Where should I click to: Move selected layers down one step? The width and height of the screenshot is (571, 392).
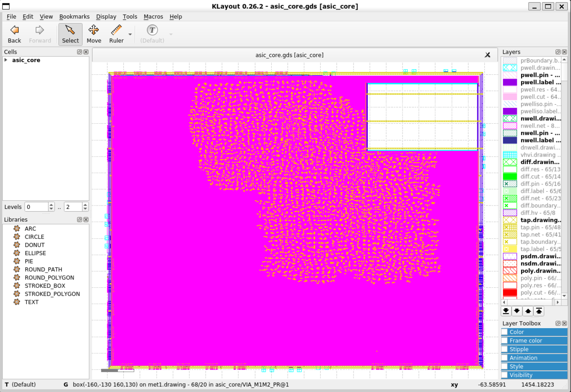tap(517, 311)
